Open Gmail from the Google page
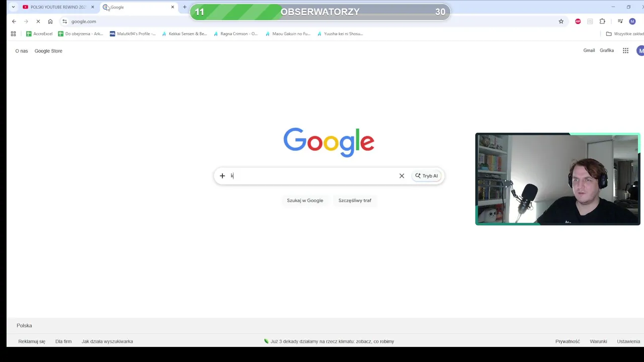This screenshot has width=644, height=362. coord(589,50)
